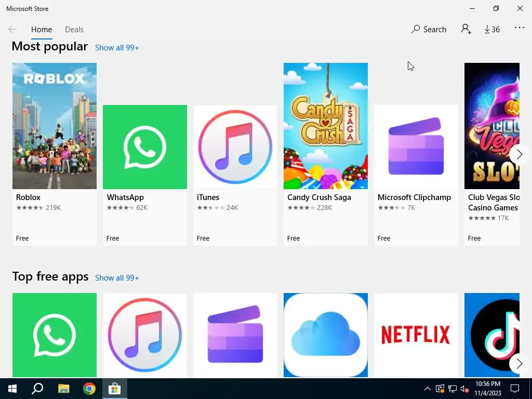Open Clipchamp icon in Top free apps

tap(235, 335)
